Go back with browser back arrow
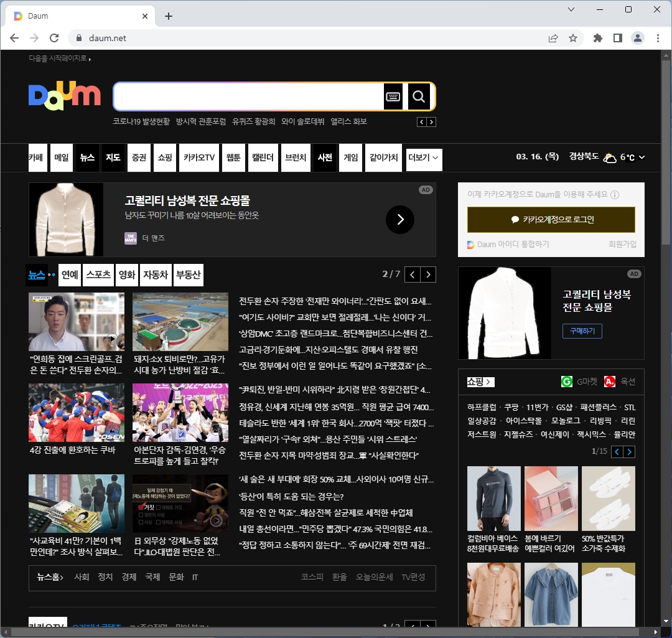Screen dimensions: 672x638 (x=14, y=38)
